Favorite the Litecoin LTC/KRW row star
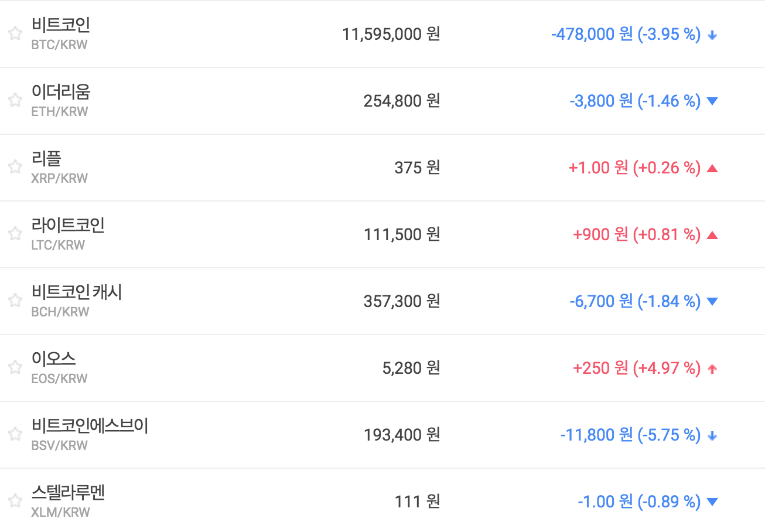Image resolution: width=765 pixels, height=532 pixels. click(x=15, y=234)
